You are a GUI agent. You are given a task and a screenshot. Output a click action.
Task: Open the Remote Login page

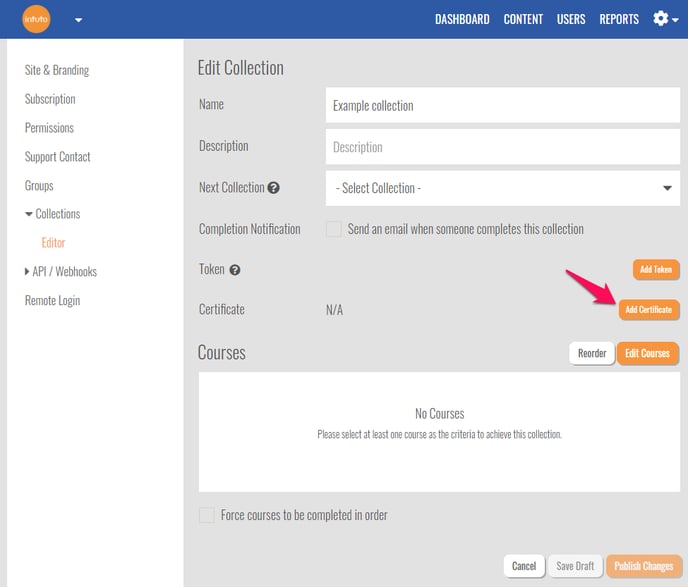(52, 301)
